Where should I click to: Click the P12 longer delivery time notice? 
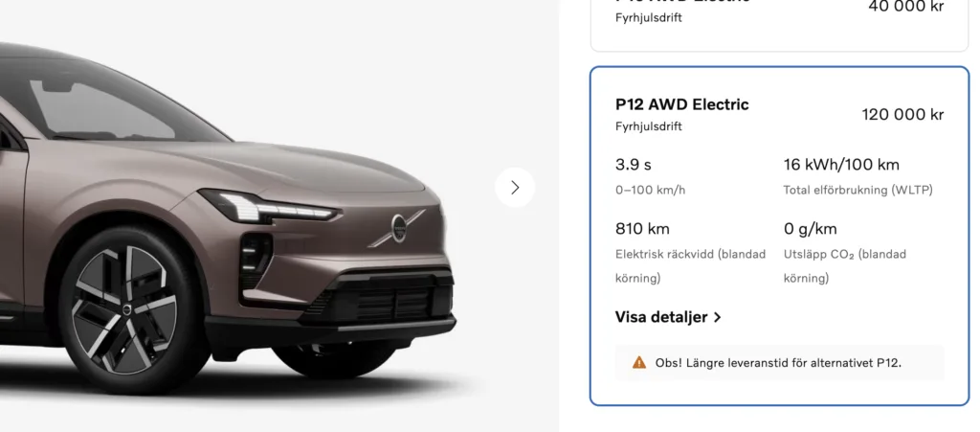(x=779, y=363)
